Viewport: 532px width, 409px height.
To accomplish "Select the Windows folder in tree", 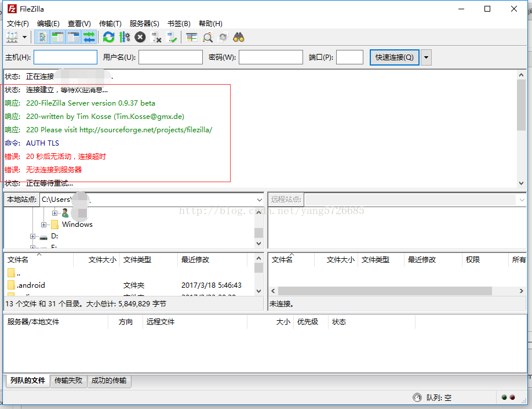I will 77,224.
